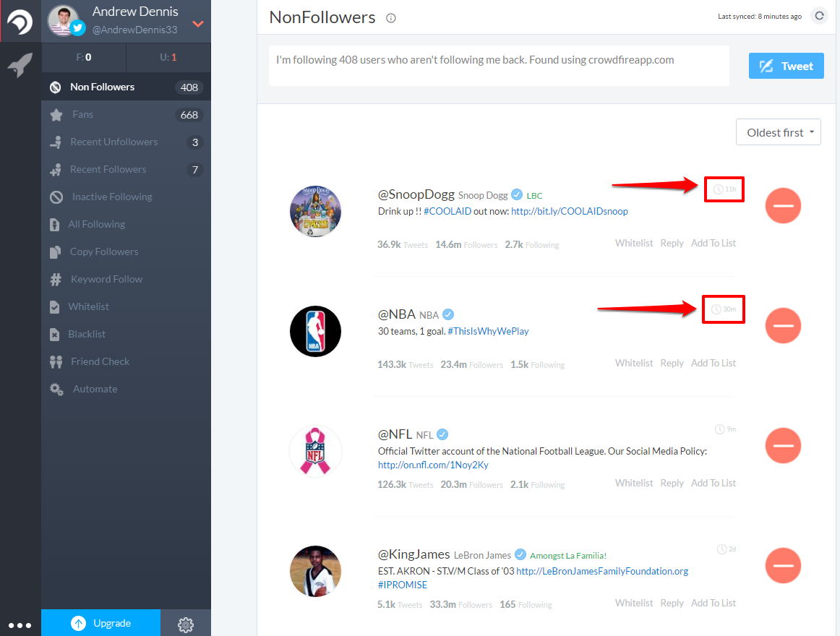Open Copy Followers section
The width and height of the screenshot is (840, 636).
click(126, 252)
